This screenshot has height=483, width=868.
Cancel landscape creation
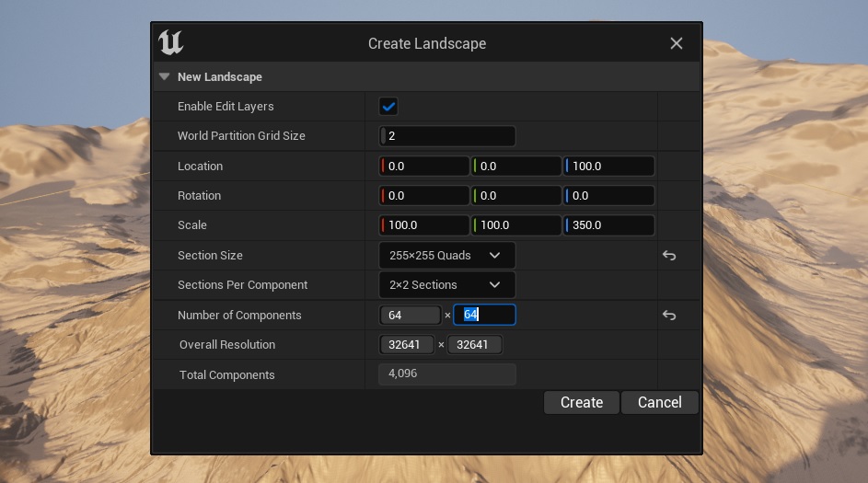[x=659, y=402]
